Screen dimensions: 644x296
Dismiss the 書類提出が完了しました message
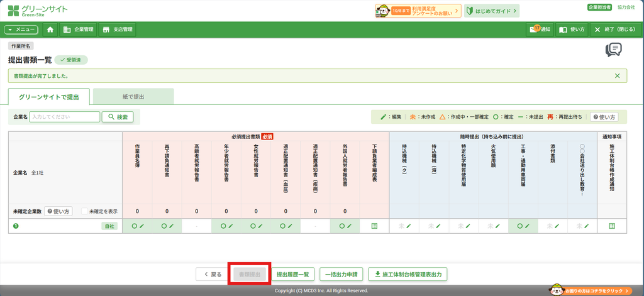pyautogui.click(x=618, y=76)
